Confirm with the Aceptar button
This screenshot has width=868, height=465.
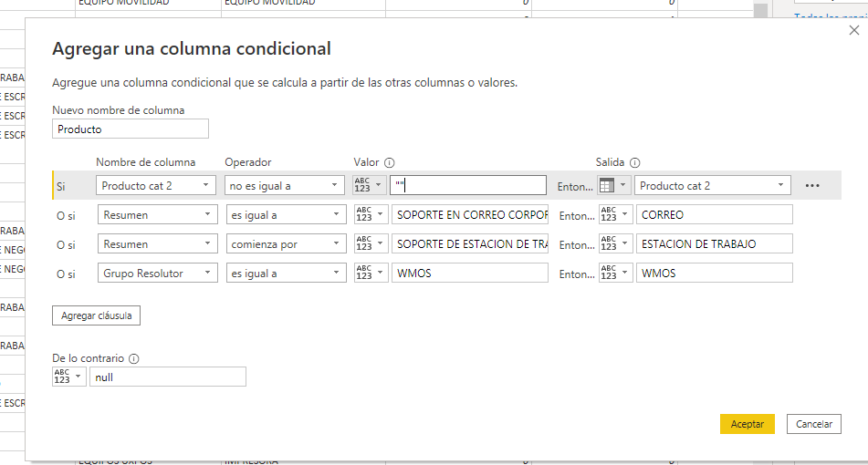[x=748, y=424]
